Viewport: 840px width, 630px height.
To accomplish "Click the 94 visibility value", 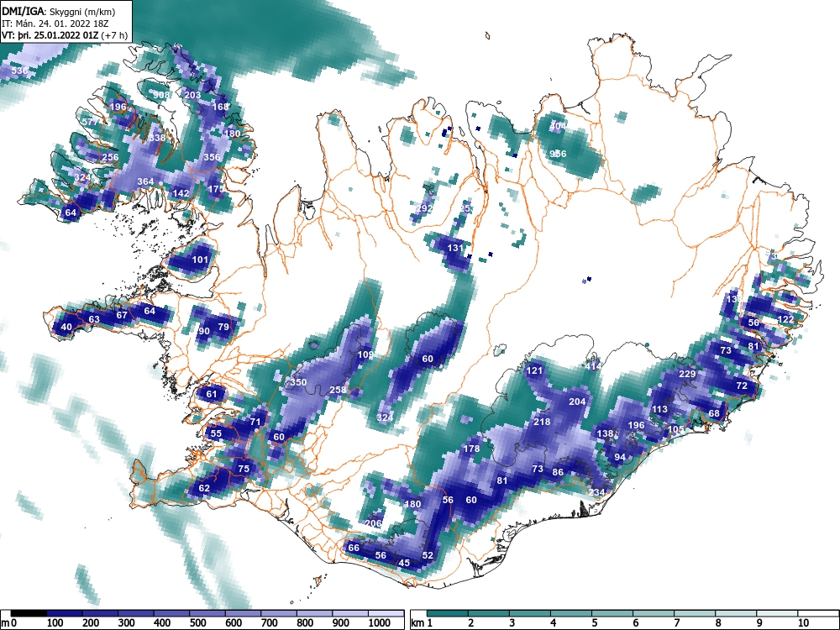I will pyautogui.click(x=620, y=457).
